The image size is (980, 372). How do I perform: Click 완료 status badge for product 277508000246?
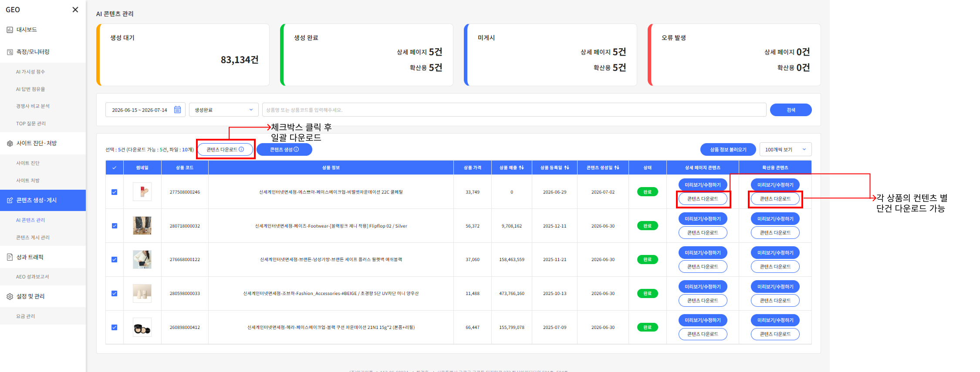(x=647, y=192)
